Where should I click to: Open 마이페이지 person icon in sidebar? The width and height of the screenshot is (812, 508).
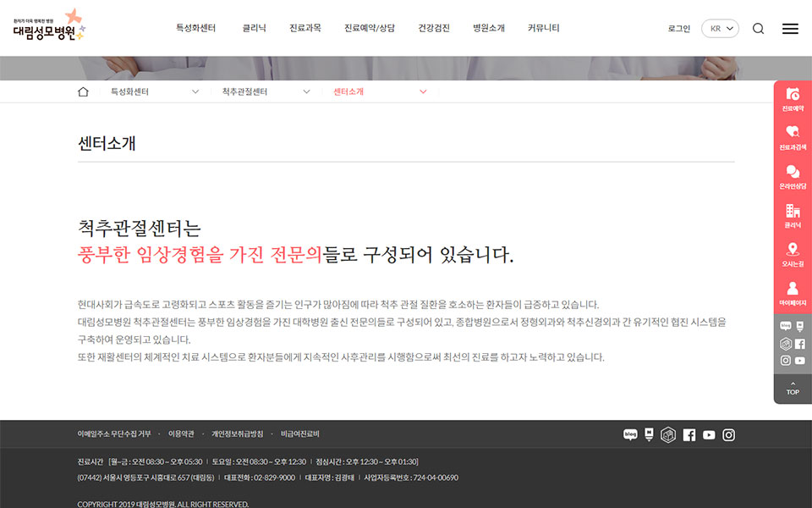793,293
